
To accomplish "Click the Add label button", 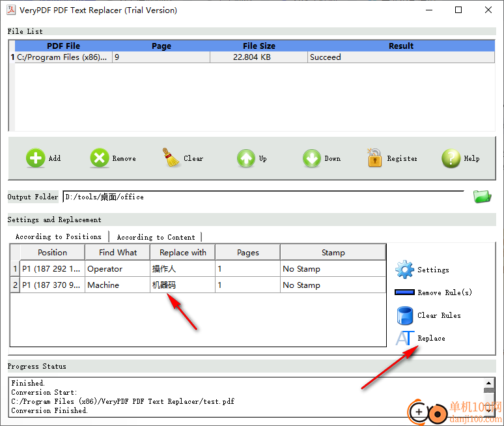I will click(55, 158).
